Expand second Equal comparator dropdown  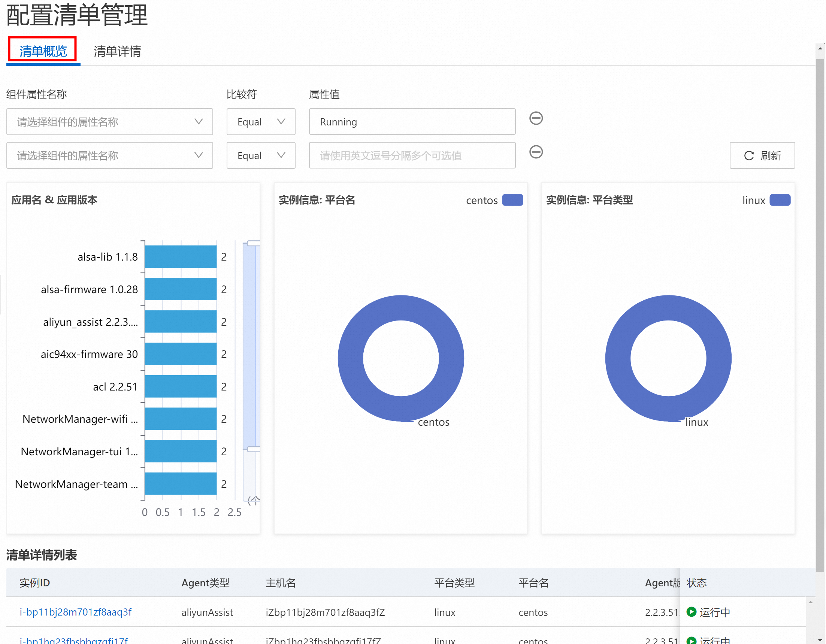click(261, 155)
